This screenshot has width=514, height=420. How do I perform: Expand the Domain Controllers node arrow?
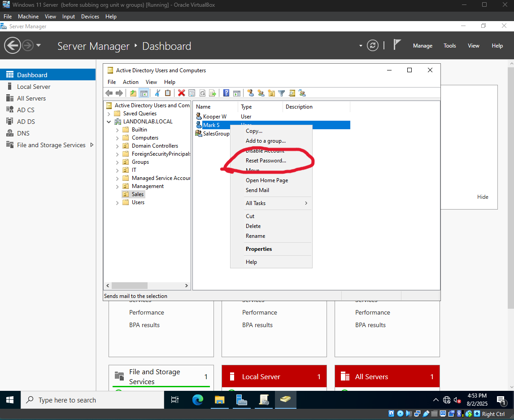click(118, 146)
